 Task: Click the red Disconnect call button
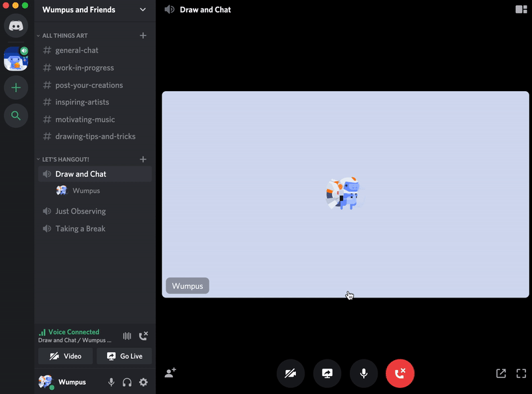(x=400, y=373)
